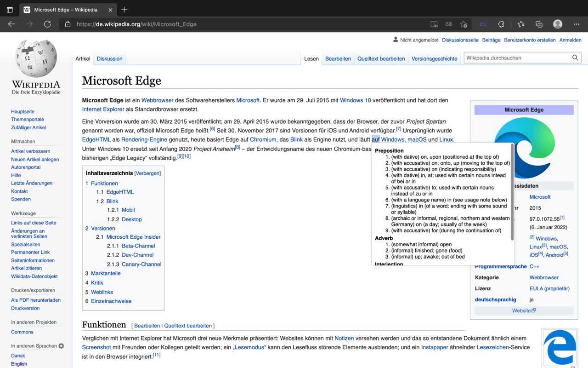588x368 pixels.
Task: Open the Versionsgeschichte tab
Action: tap(435, 59)
